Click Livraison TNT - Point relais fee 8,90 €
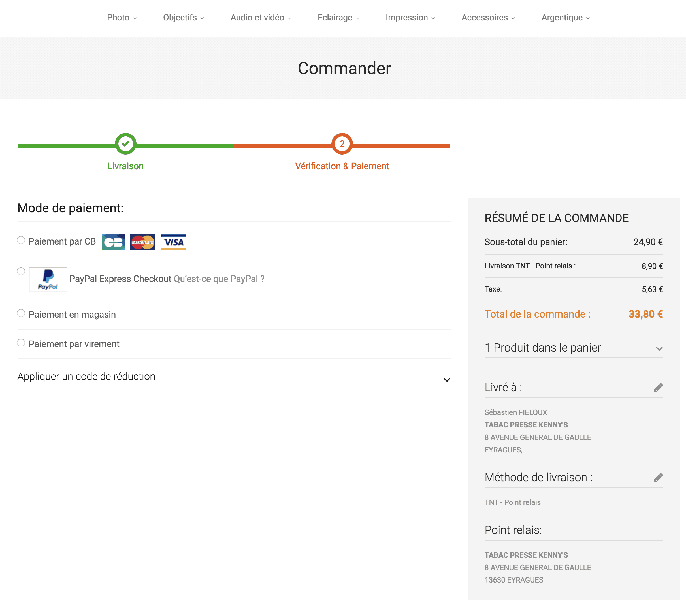This screenshot has width=686, height=616. click(652, 266)
